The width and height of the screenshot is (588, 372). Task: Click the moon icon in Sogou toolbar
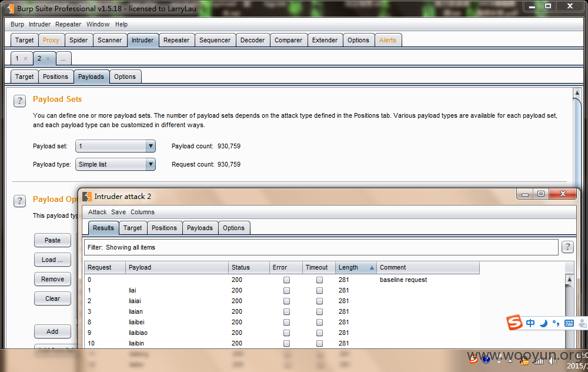tap(543, 323)
